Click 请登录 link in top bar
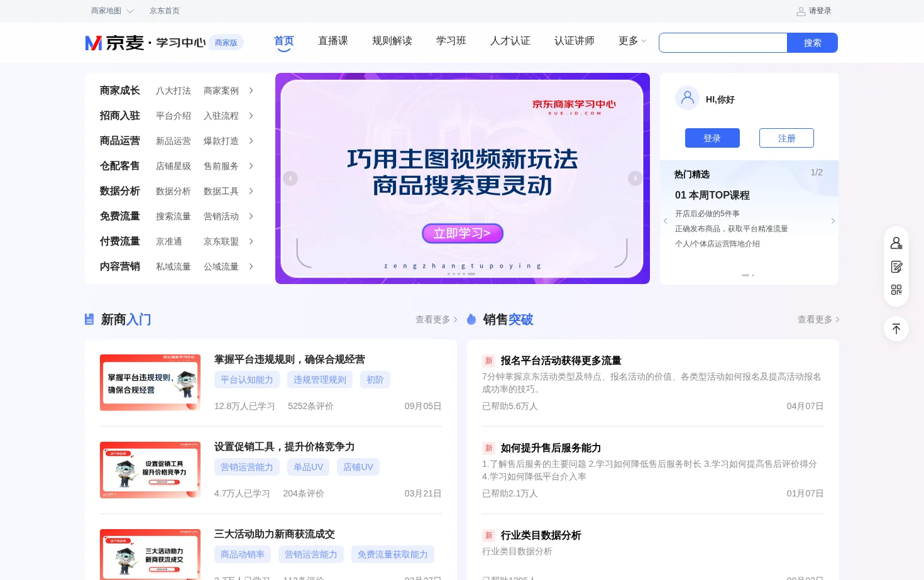Screen dimensions: 924x580 820,11
